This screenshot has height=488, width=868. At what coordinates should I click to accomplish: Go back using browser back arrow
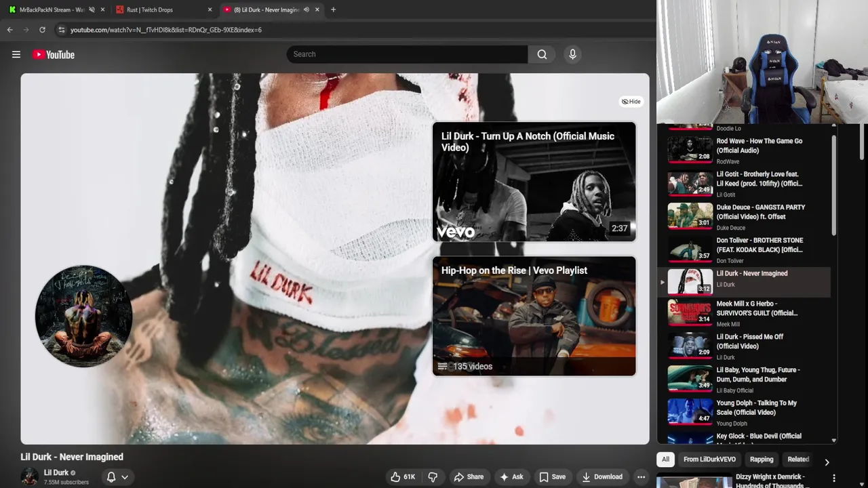click(x=9, y=30)
